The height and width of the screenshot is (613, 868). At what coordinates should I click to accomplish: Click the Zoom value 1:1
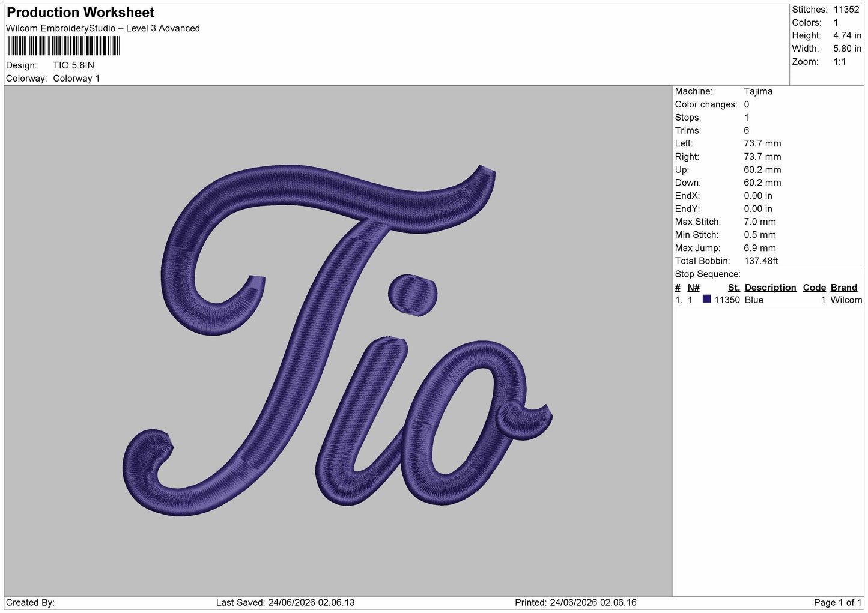point(840,62)
